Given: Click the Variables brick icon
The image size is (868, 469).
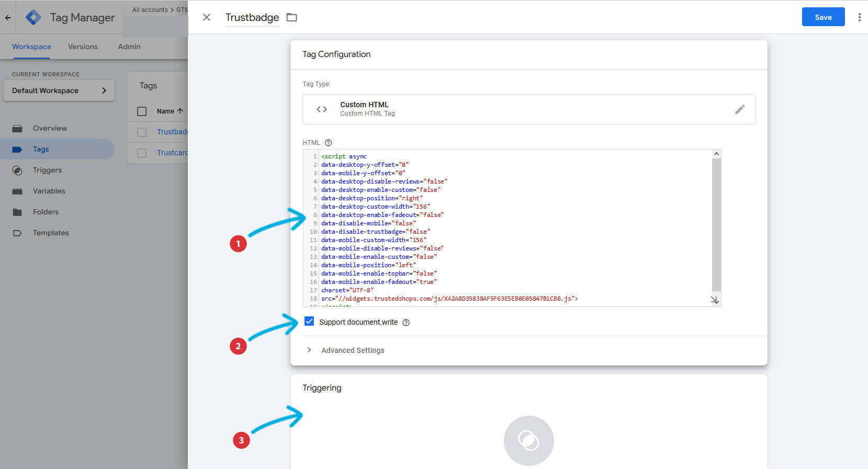Looking at the screenshot, I should (x=17, y=191).
